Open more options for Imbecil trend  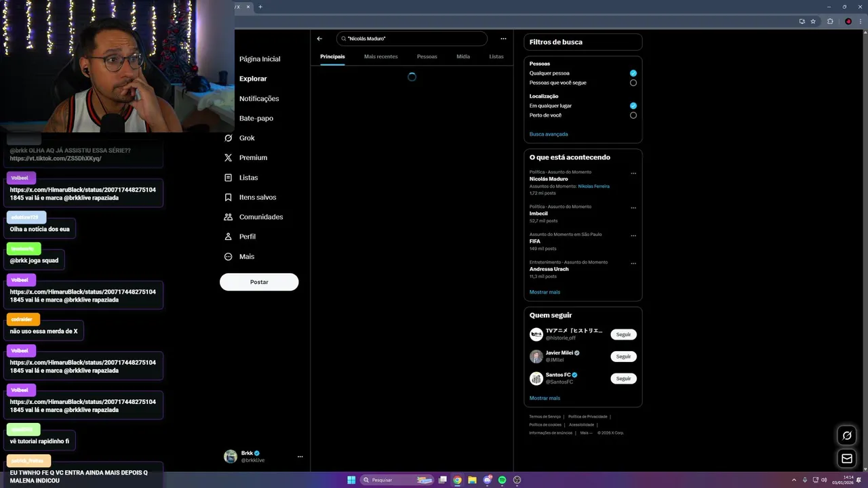(633, 208)
